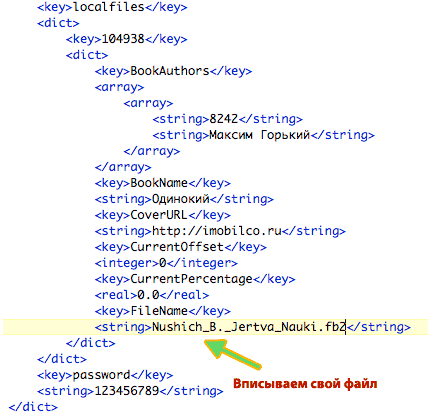Click the final closing dict tag
428x415 pixels.
(33, 407)
